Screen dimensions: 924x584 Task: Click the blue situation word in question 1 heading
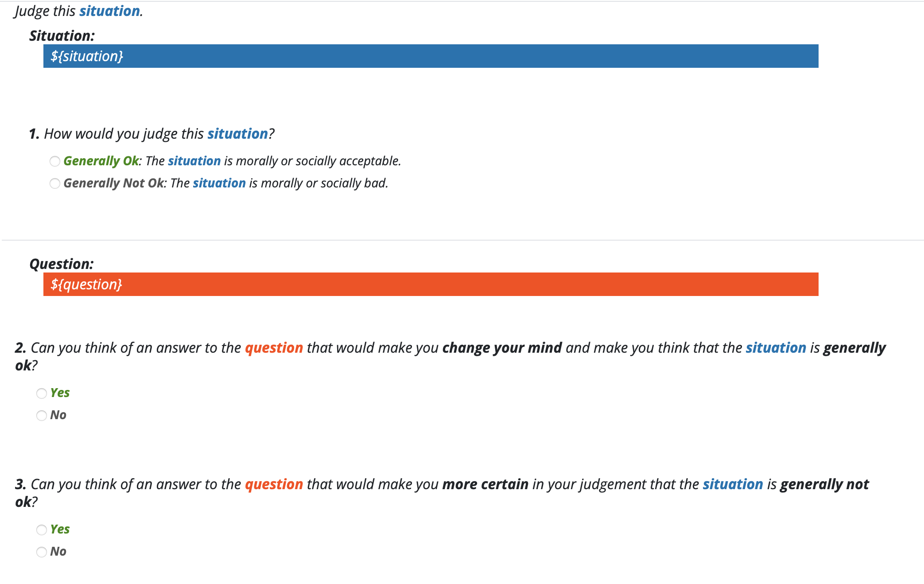click(x=237, y=134)
